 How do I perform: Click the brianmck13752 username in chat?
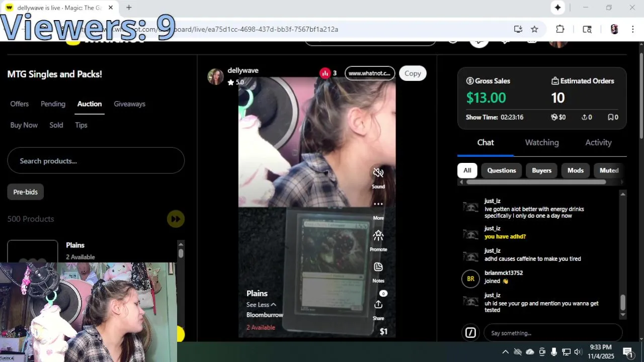pyautogui.click(x=504, y=273)
